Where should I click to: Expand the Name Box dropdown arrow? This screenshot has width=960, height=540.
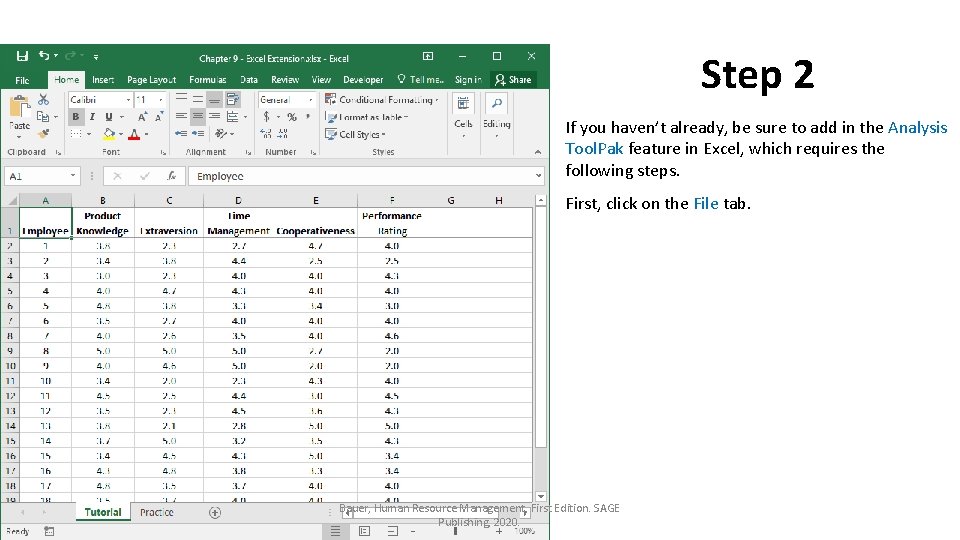pyautogui.click(x=73, y=176)
